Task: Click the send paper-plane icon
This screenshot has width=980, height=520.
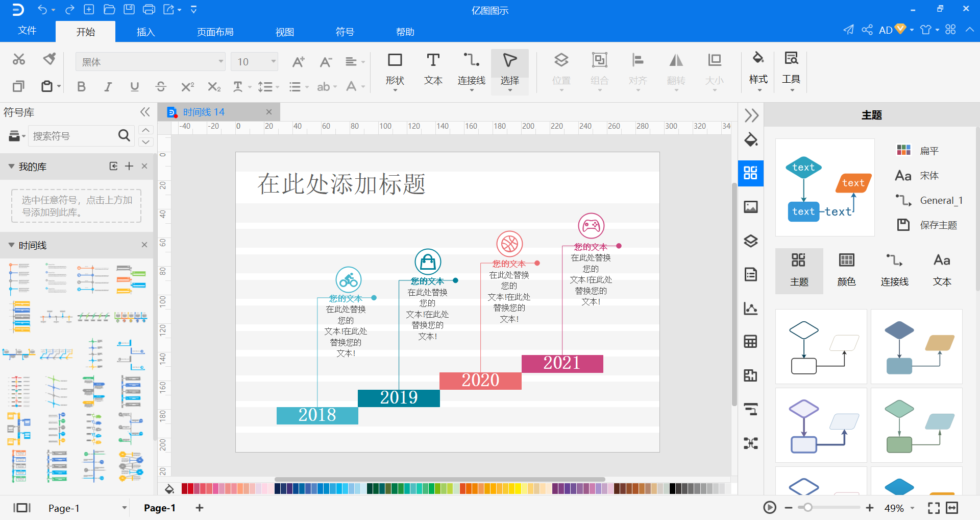Action: [x=848, y=30]
